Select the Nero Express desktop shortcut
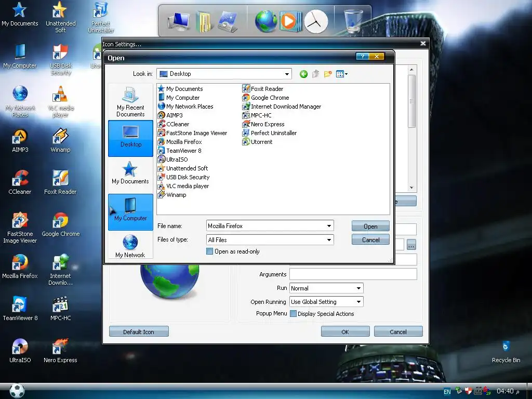Screen dimensions: 532x399 [60, 351]
